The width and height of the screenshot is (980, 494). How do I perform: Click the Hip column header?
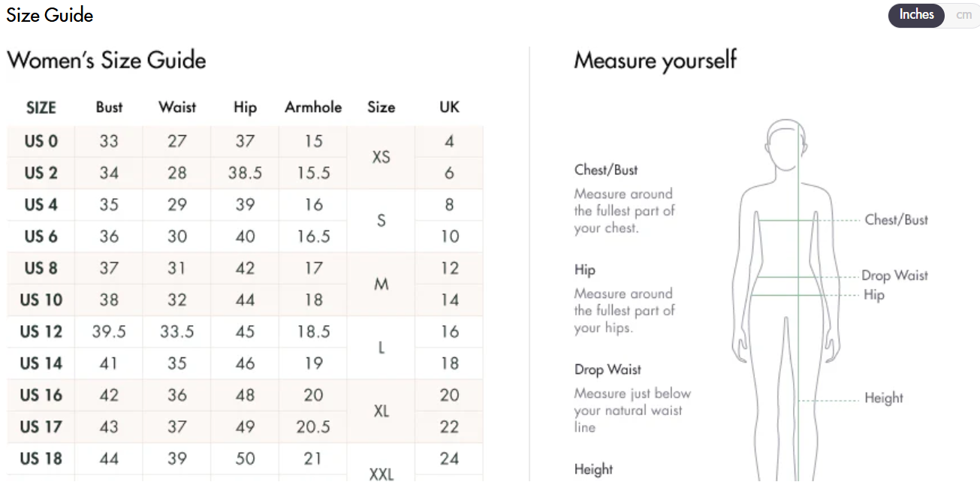point(245,107)
